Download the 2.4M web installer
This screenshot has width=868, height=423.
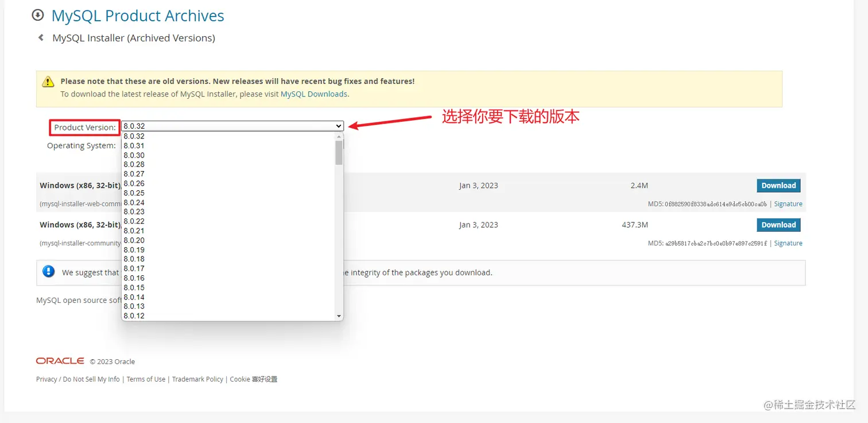pos(778,186)
